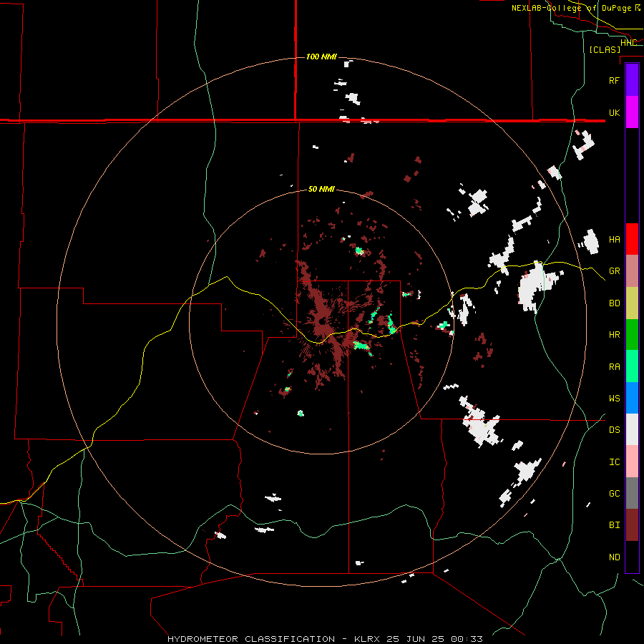Select the yellow-olive BD swatch
Screen dimensions: 644x644
click(x=632, y=303)
